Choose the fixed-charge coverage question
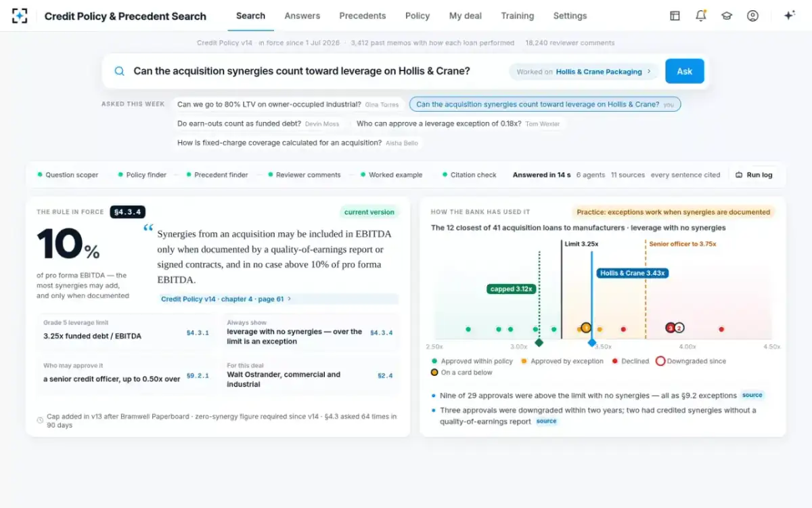 click(298, 143)
